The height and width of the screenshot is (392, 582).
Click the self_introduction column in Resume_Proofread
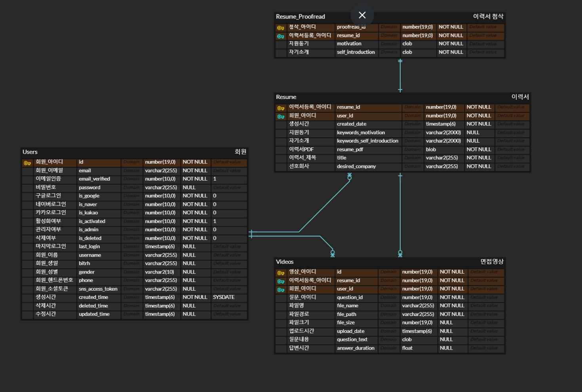click(356, 52)
